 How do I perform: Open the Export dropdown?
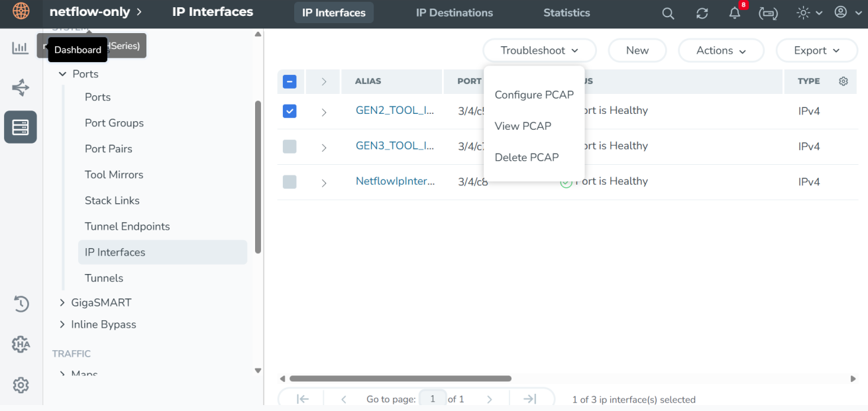pos(816,50)
